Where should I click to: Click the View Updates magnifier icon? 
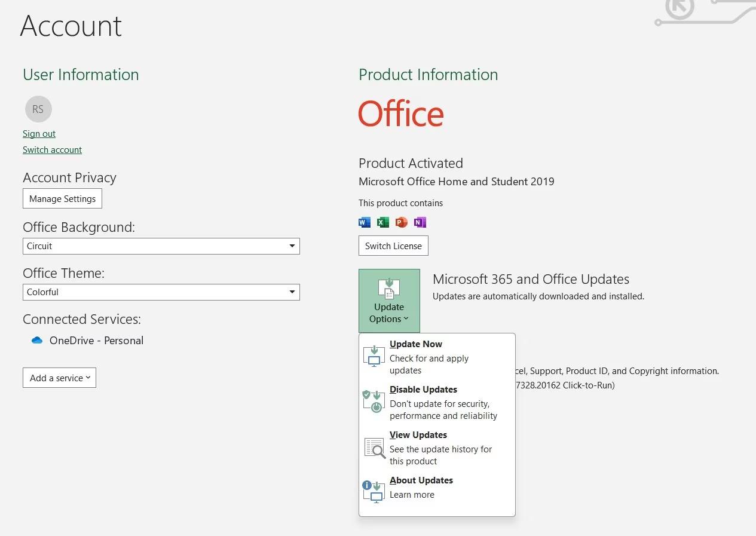pos(375,447)
